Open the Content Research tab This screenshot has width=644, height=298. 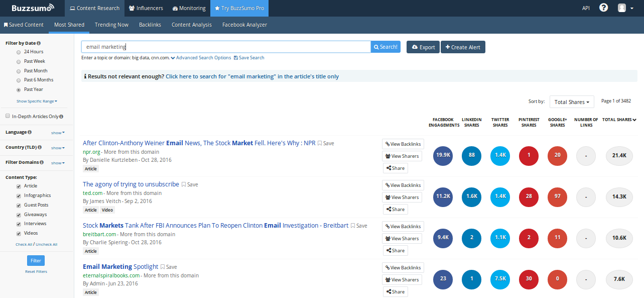point(95,8)
